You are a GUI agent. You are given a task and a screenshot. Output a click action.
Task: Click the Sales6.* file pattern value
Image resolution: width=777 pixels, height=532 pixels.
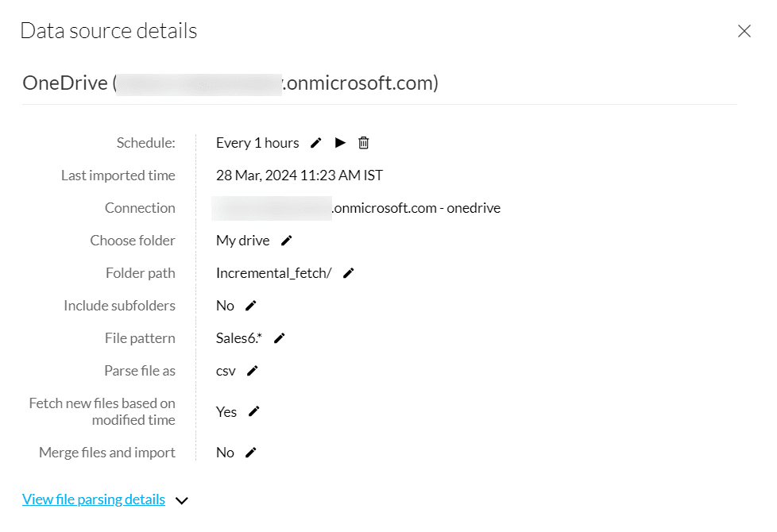239,338
